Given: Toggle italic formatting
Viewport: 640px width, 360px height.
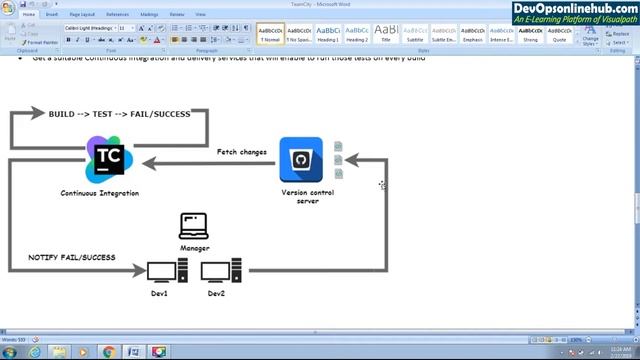Looking at the screenshot, I should [78, 40].
